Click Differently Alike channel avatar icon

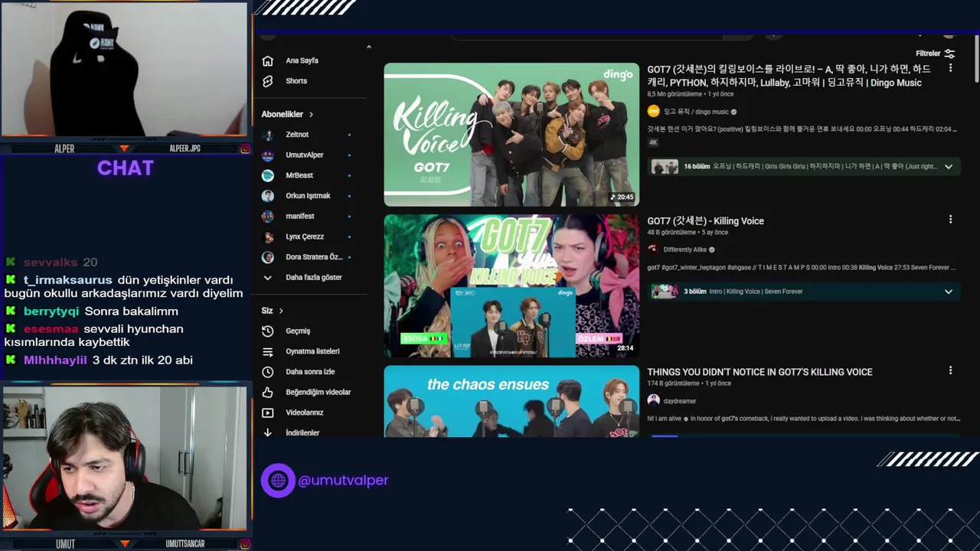[x=653, y=249]
